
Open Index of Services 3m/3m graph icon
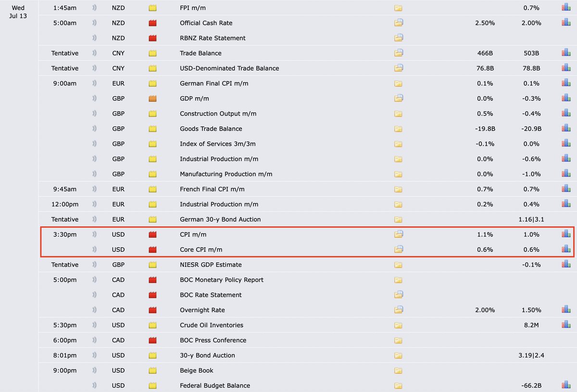pos(566,143)
